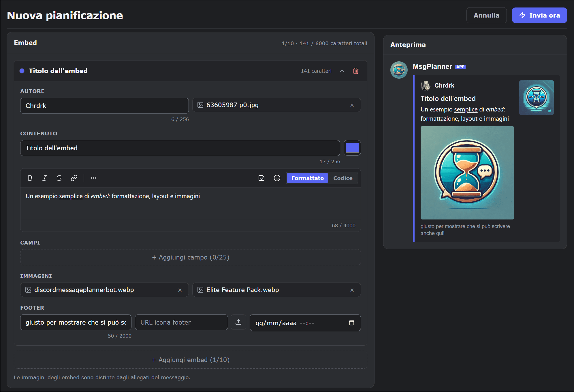Open the emoji picker
The height and width of the screenshot is (392, 574).
[x=277, y=178]
